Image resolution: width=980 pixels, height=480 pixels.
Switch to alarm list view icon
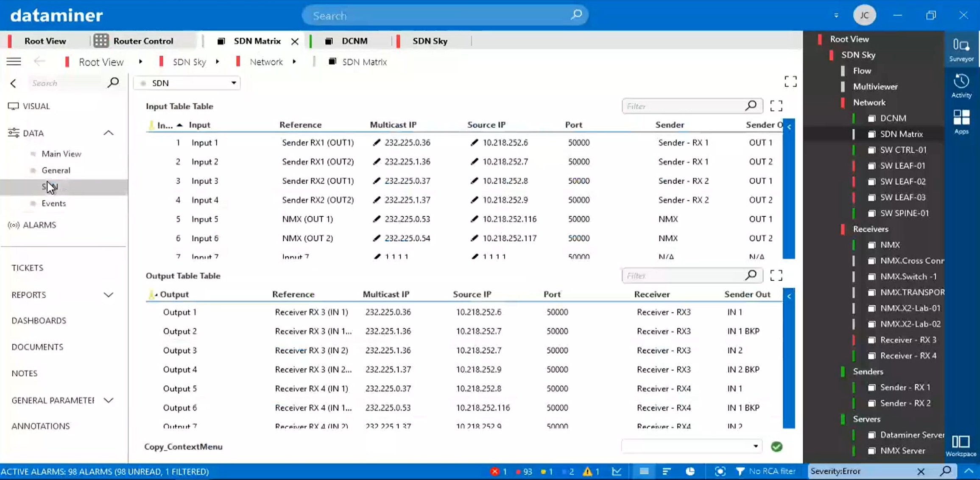click(644, 472)
